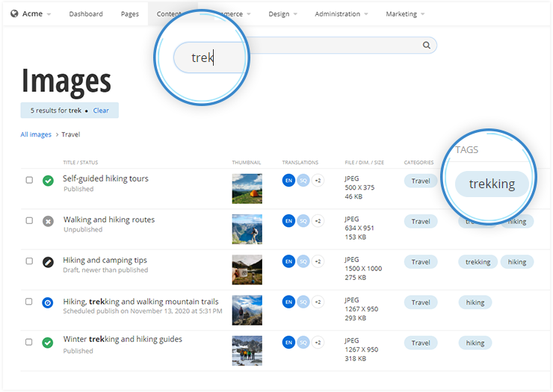The height and width of the screenshot is (392, 553).
Task: Go to the Dashboard tab
Action: point(86,14)
